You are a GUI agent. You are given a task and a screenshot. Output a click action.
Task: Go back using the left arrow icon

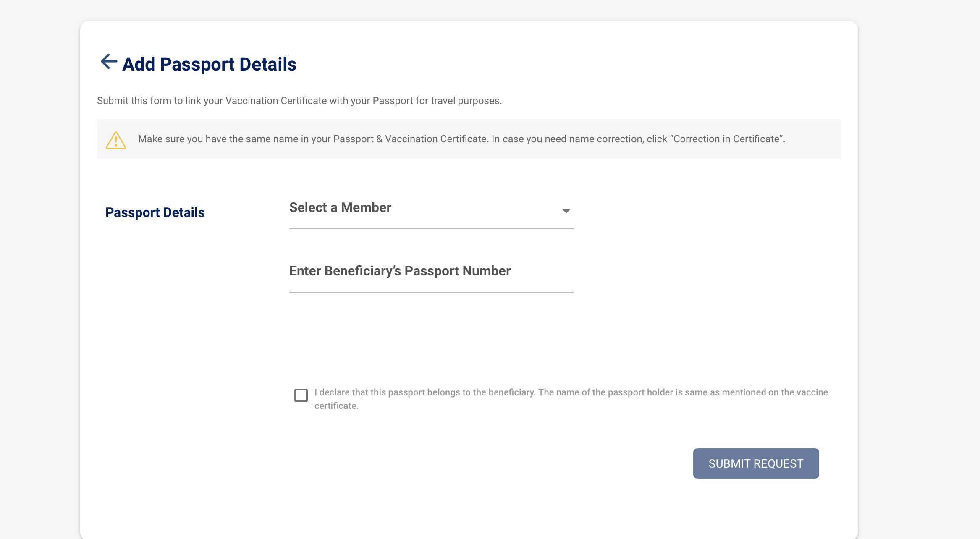(109, 62)
